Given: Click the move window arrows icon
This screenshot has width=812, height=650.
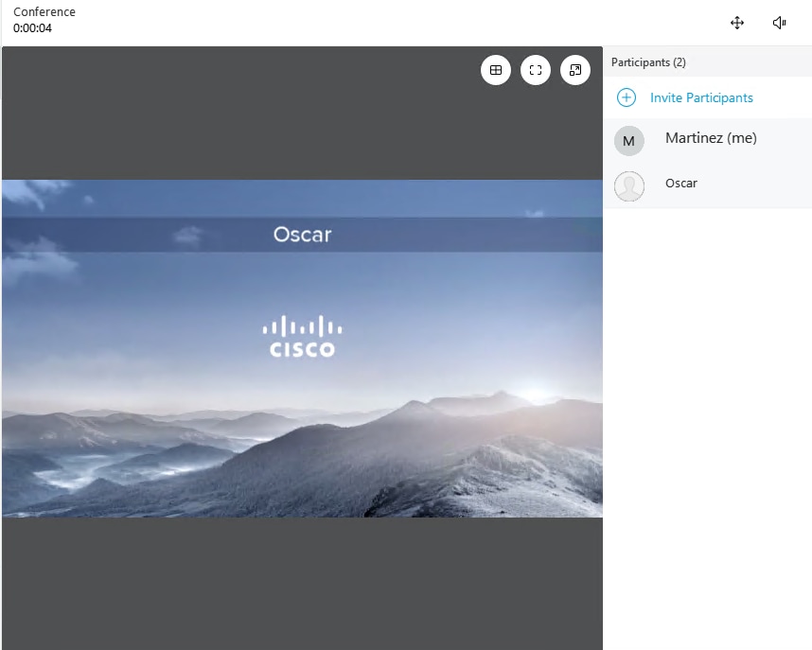Looking at the screenshot, I should click(x=737, y=23).
